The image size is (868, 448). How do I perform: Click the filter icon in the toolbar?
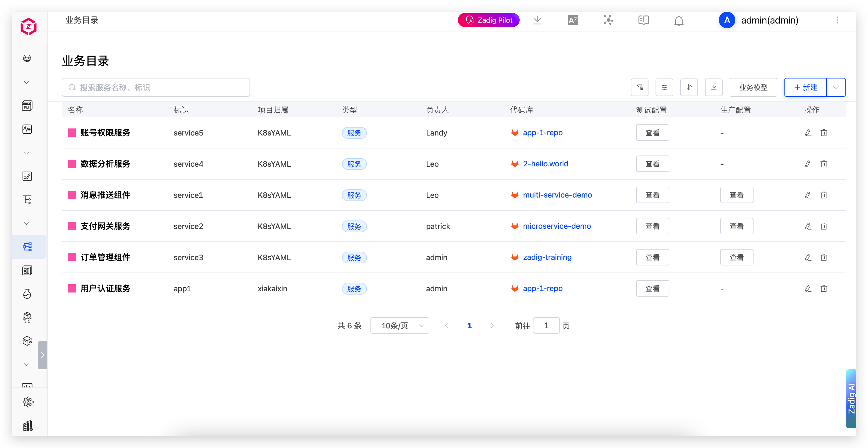coord(640,88)
